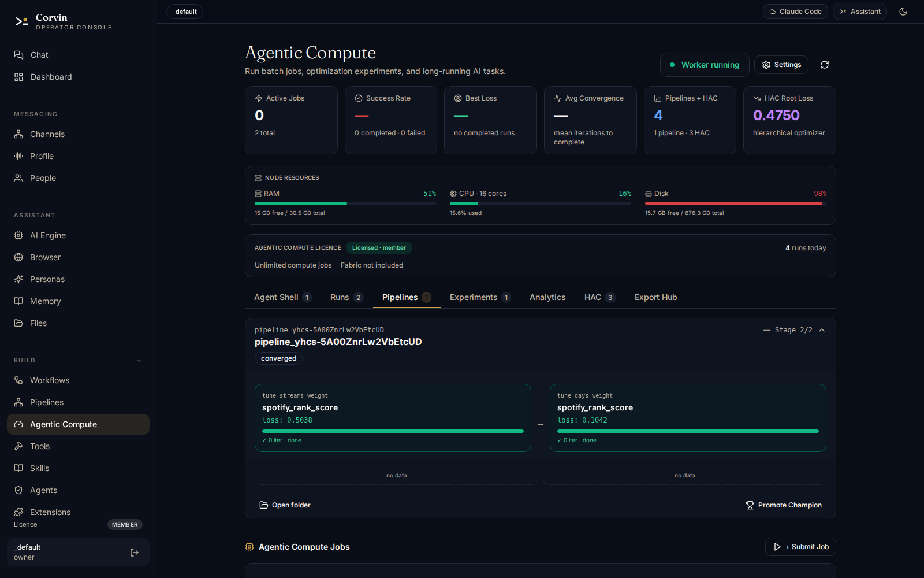Click the Active Jobs stat card
This screenshot has height=578, width=924.
click(291, 120)
